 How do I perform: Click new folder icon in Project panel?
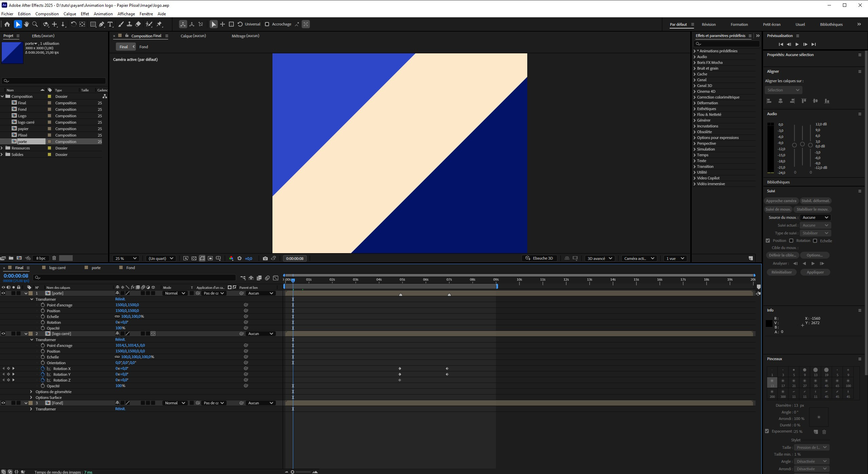tap(11, 258)
